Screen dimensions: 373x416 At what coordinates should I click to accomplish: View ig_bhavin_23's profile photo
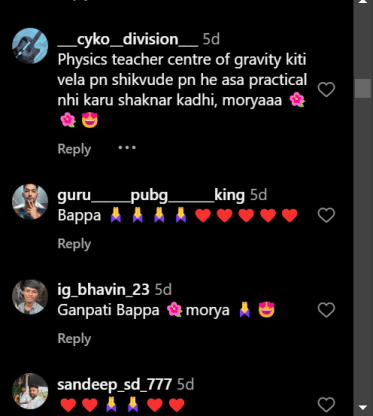(x=30, y=297)
